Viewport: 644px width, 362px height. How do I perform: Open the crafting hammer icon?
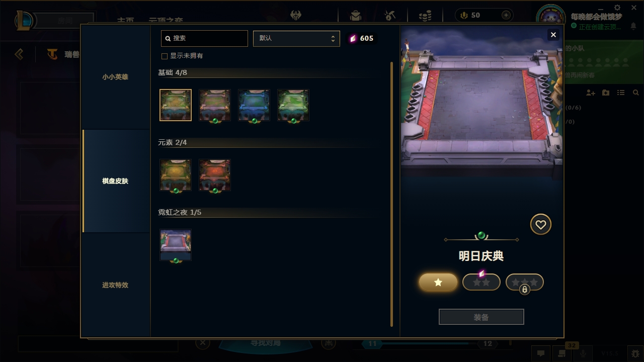point(390,16)
